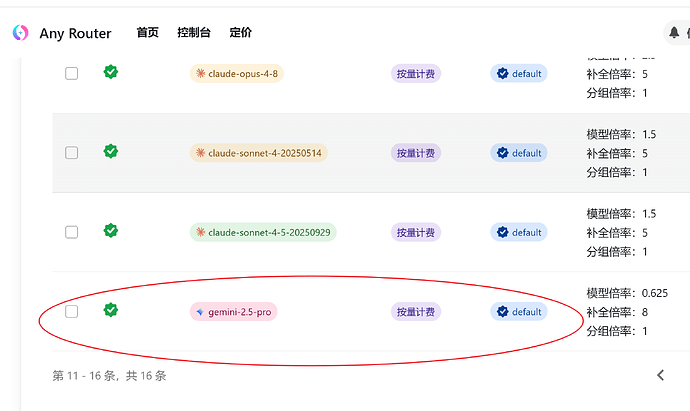
Task: Click 分组倍率: 1 in claude-sonnet-4-20250514 row
Action: pos(617,172)
